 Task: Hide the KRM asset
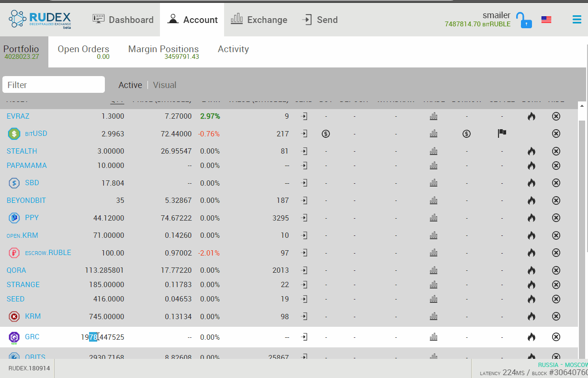tap(556, 316)
